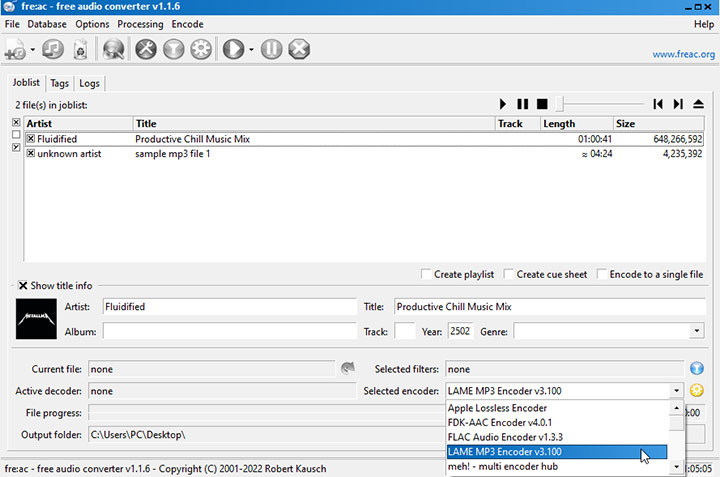Click the yellow configure encoder icon

[x=697, y=390]
